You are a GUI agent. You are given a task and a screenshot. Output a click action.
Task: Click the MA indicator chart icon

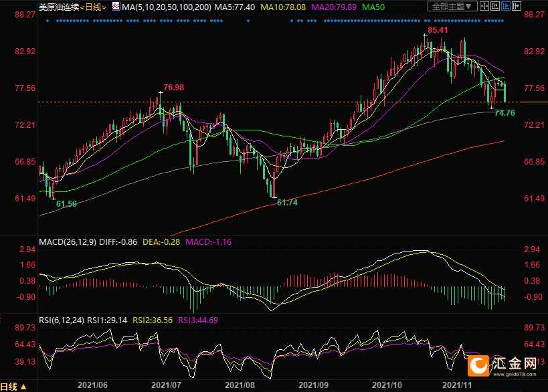point(116,7)
